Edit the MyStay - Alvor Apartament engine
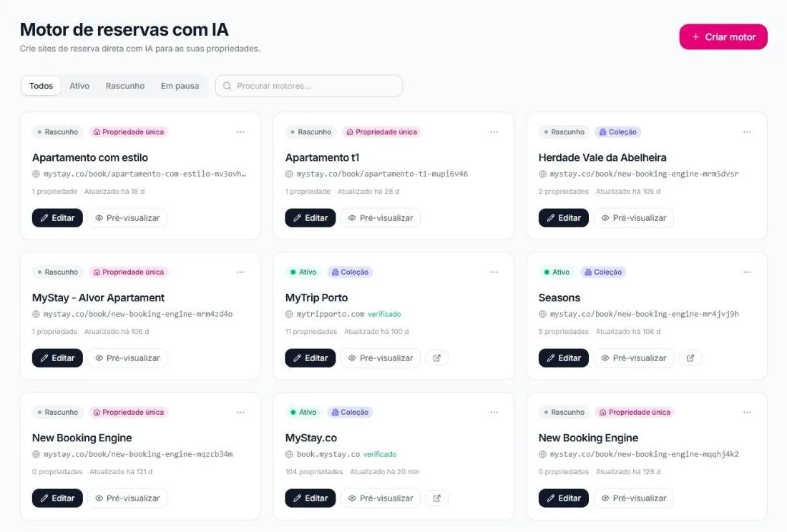This screenshot has width=787, height=532. [57, 358]
